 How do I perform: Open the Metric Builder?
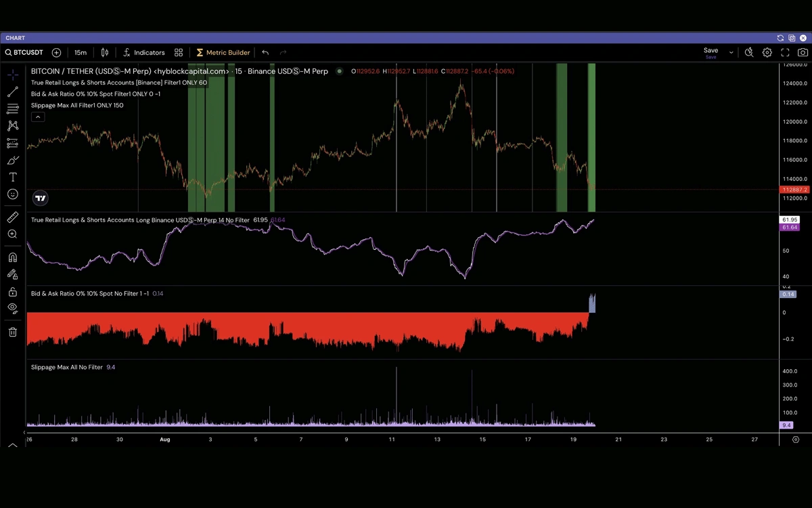(223, 52)
